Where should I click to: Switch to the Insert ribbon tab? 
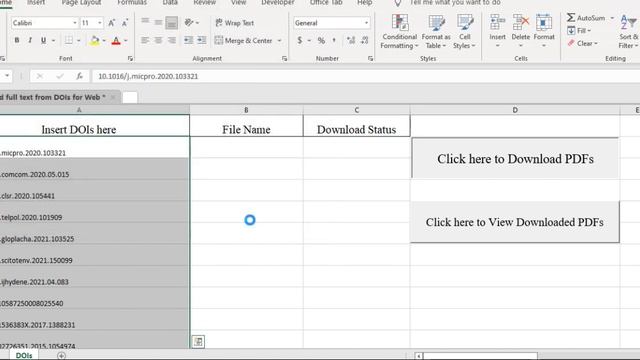(36, 2)
